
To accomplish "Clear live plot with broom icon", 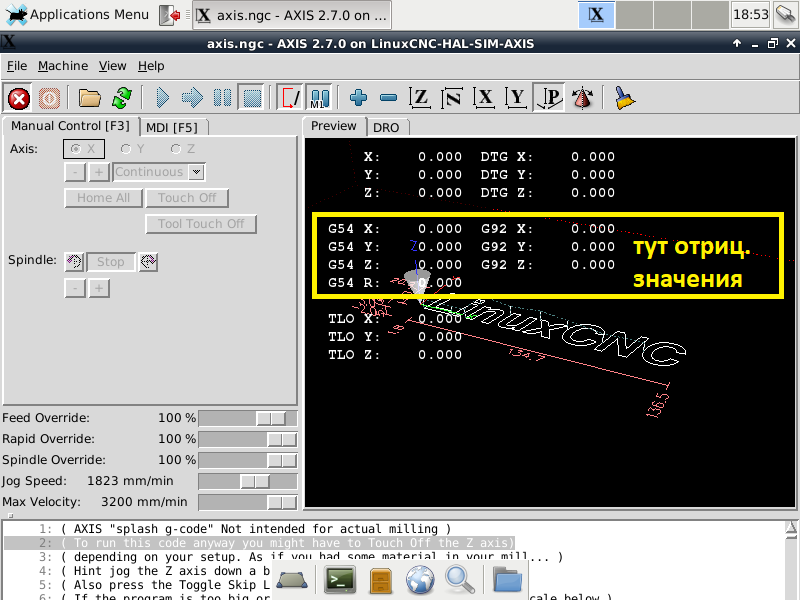I will point(624,97).
